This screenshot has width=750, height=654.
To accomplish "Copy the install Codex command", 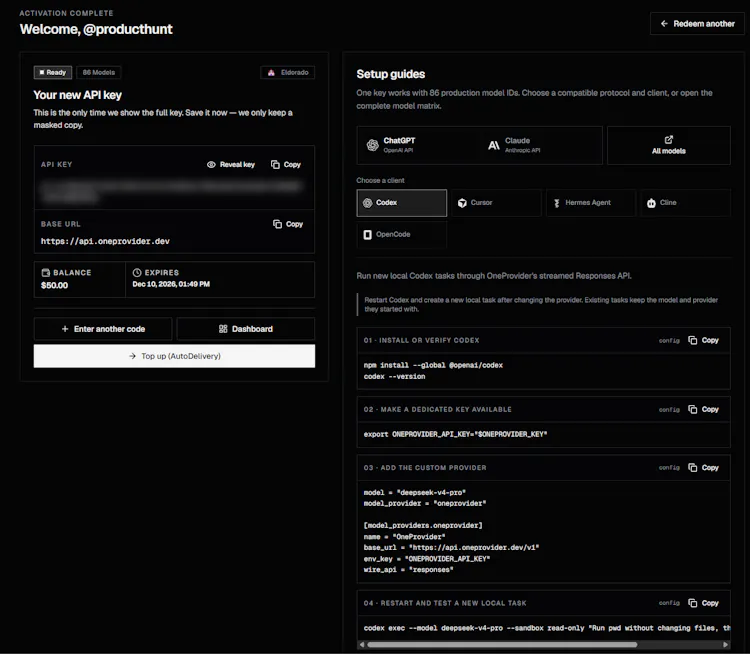I will [x=703, y=340].
